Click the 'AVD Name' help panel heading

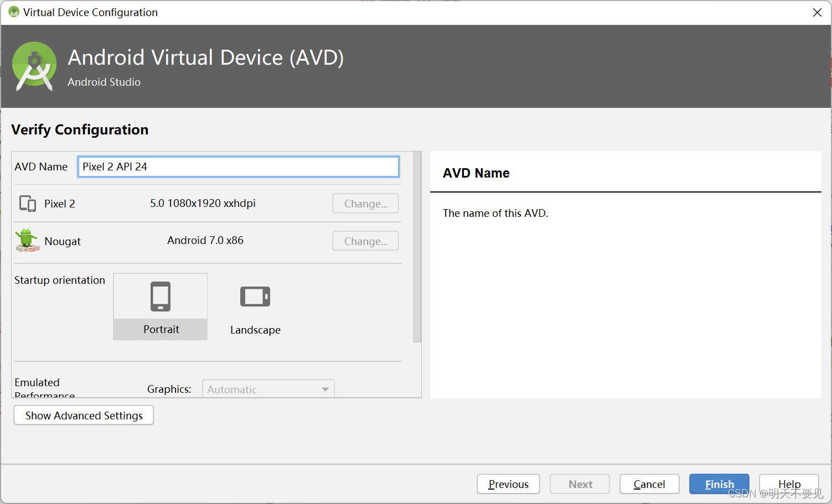click(x=476, y=173)
